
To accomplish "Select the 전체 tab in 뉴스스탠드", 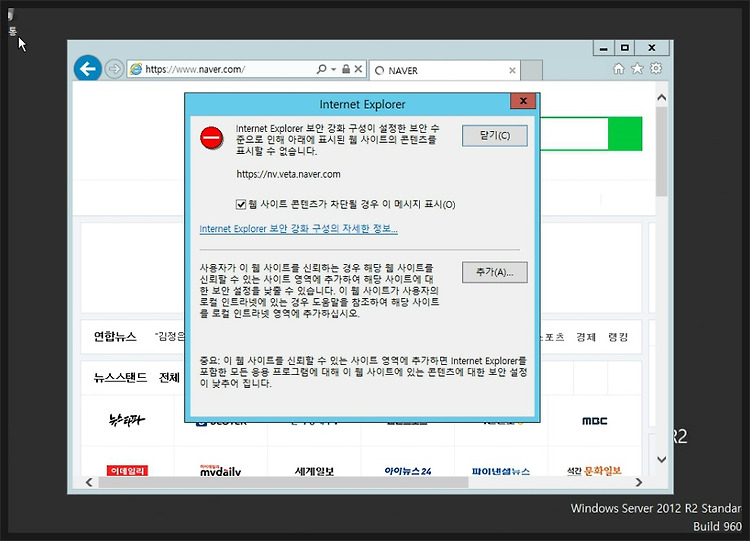I will coord(169,378).
